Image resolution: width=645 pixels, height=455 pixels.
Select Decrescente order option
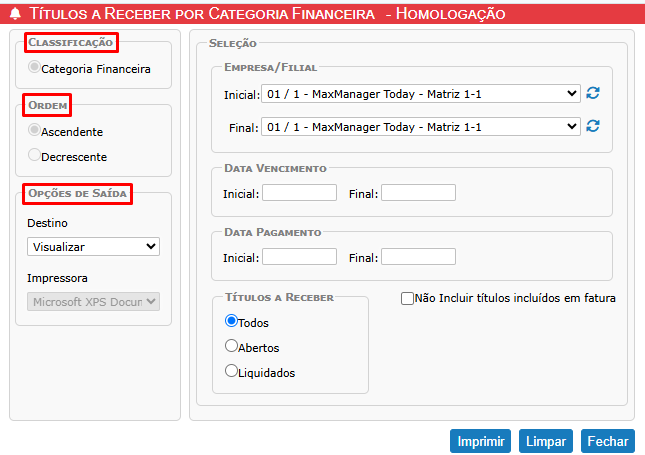coord(35,156)
